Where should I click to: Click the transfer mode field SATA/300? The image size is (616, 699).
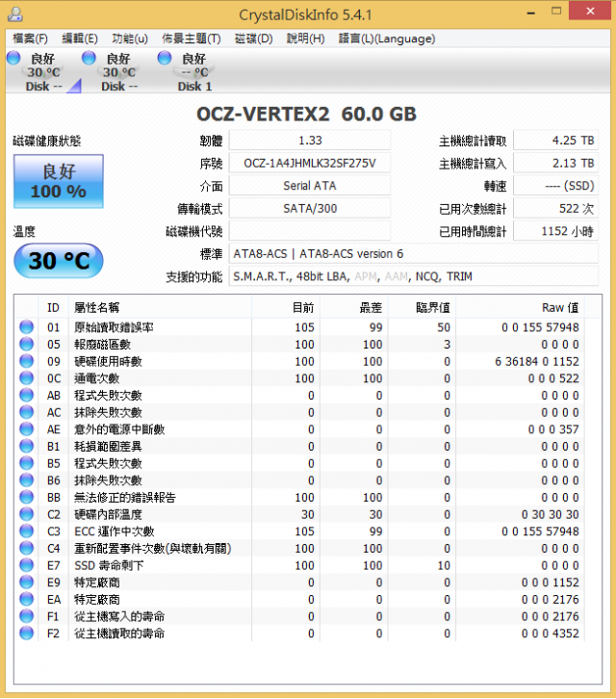[310, 209]
